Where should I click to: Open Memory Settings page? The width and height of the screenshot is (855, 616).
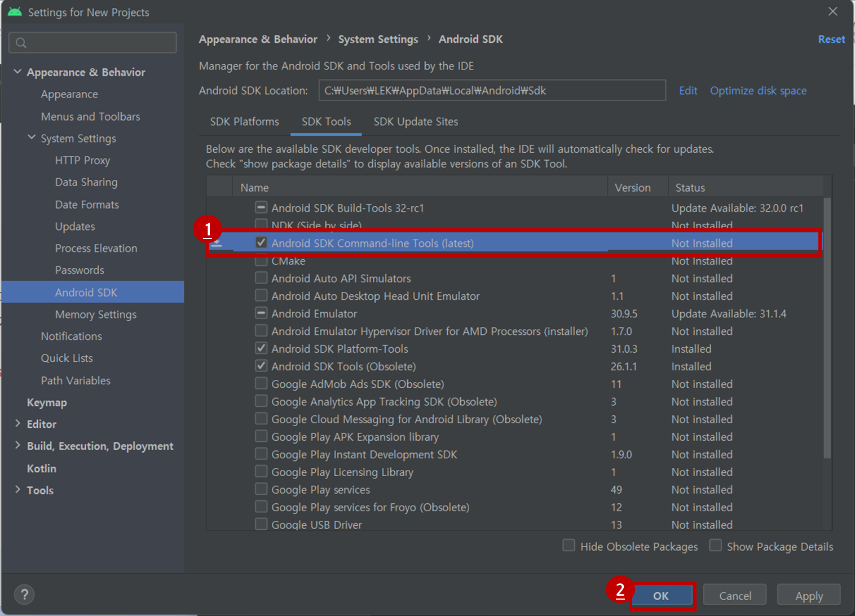coord(96,314)
